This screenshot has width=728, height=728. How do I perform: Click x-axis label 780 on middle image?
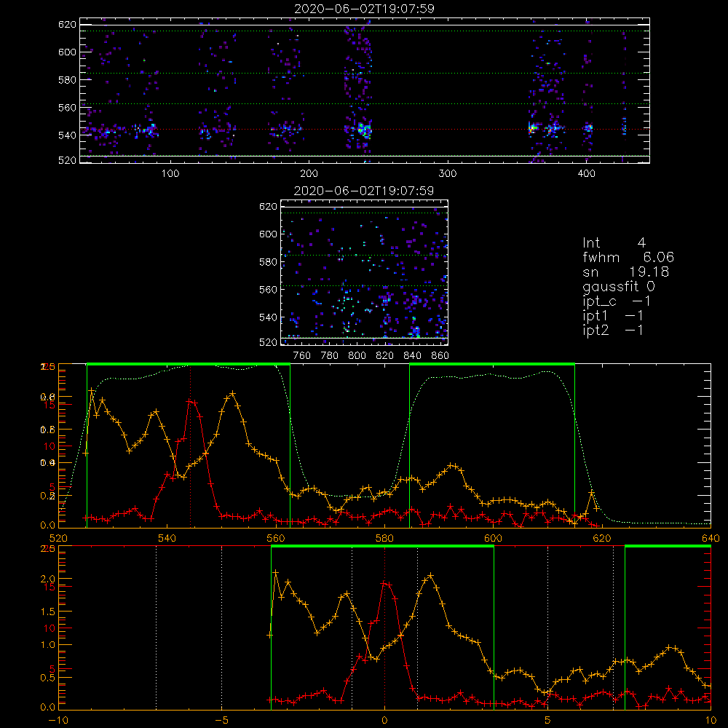(330, 356)
